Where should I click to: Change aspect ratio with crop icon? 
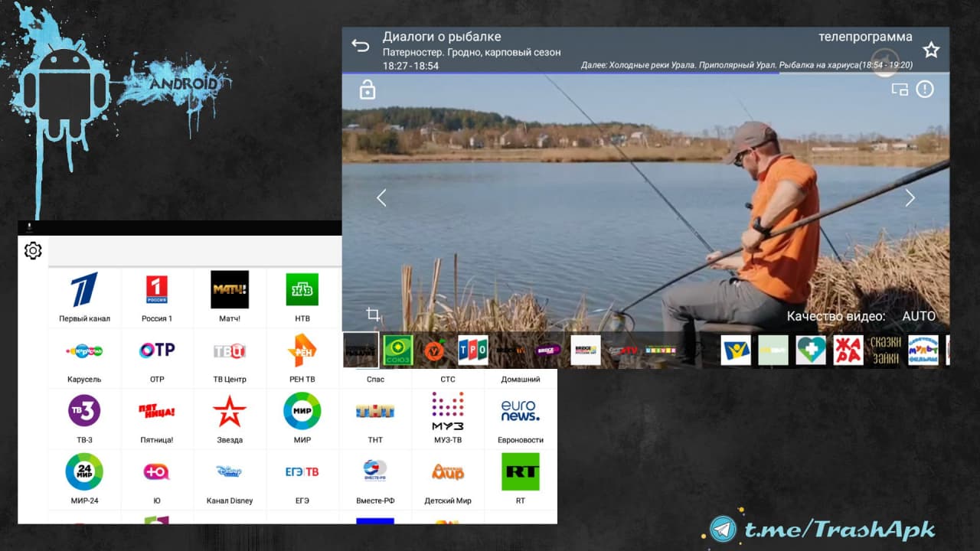coord(373,314)
